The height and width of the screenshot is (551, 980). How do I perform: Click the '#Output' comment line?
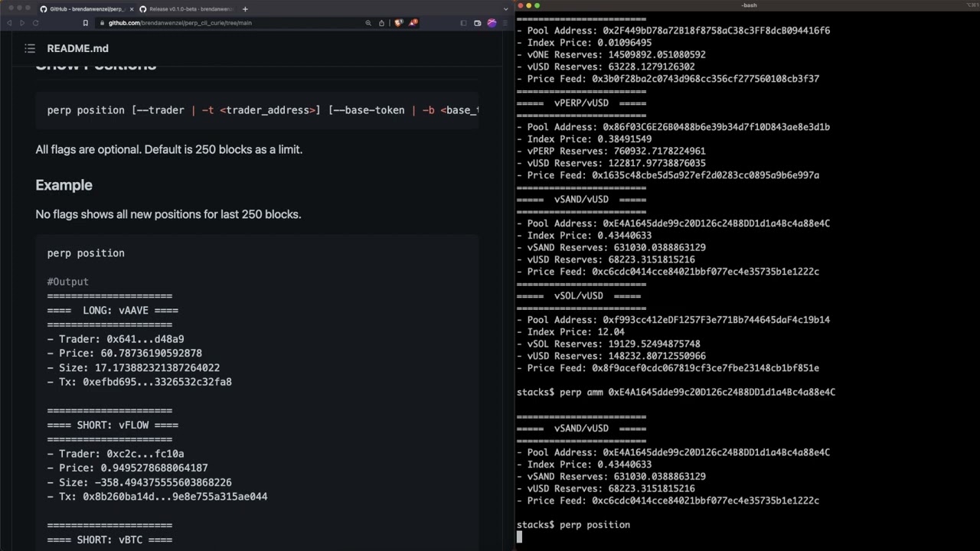67,282
